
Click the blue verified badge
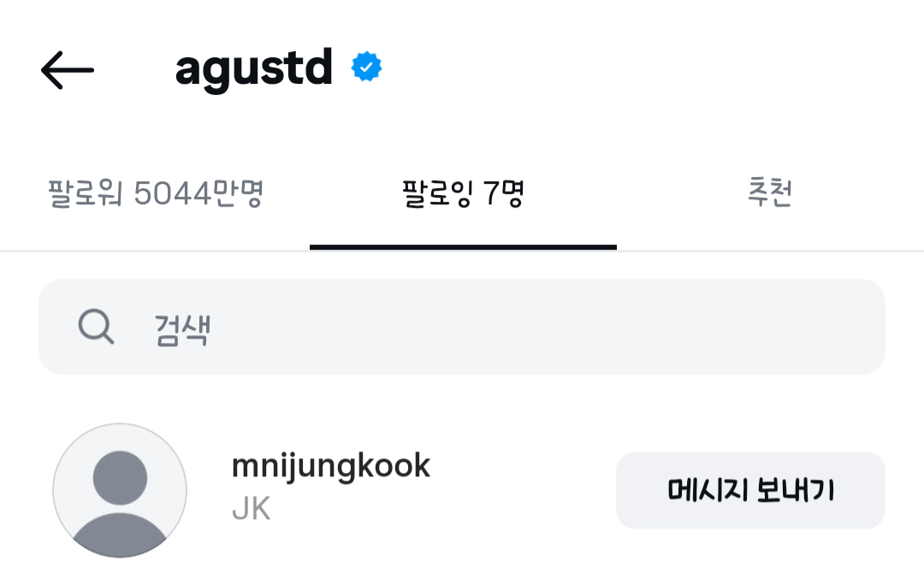367,68
